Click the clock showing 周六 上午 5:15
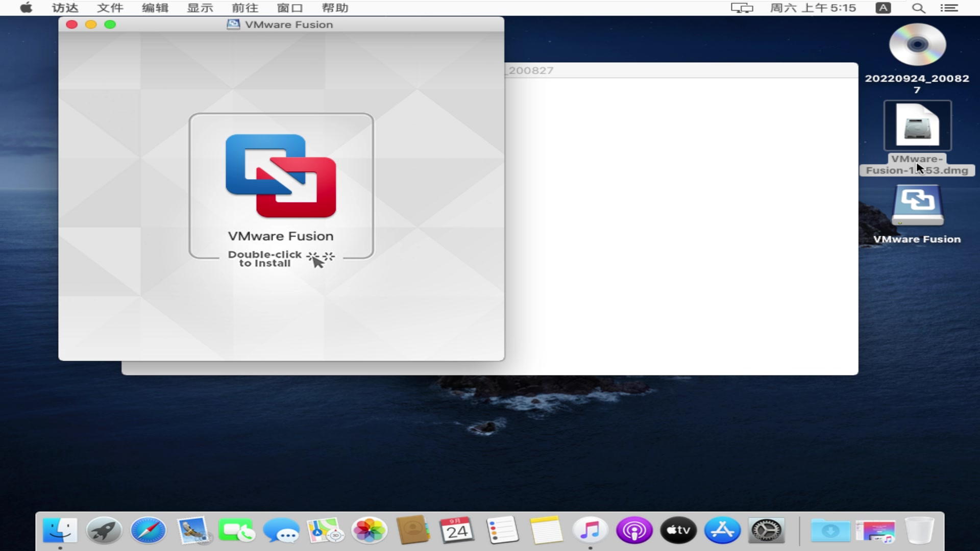This screenshot has width=980, height=551. pos(812,8)
